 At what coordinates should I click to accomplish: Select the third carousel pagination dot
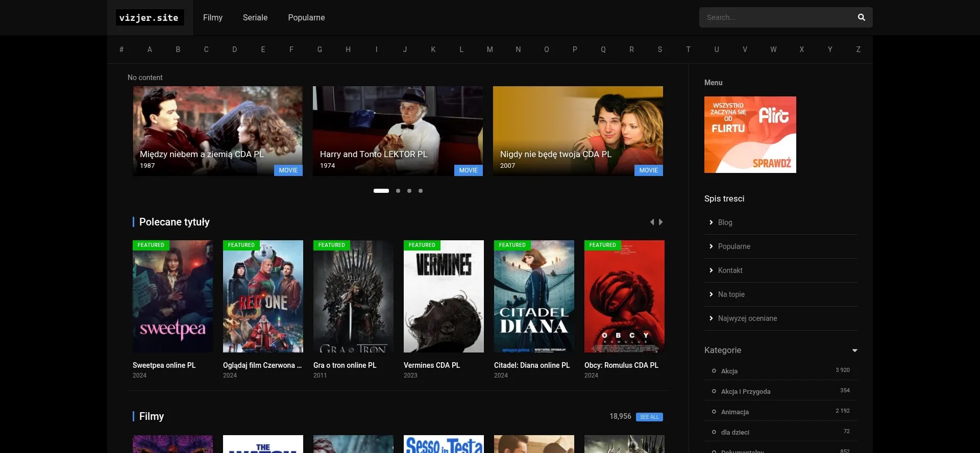click(409, 191)
